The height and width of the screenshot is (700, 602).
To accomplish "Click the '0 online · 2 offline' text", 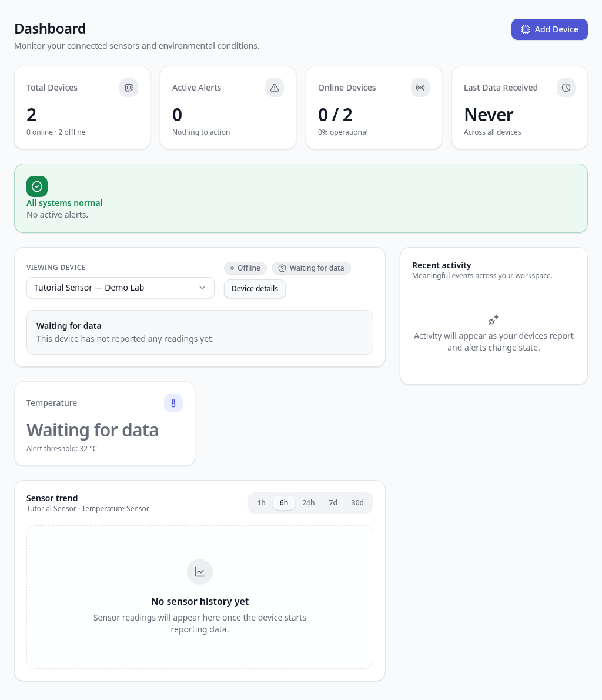I will [x=56, y=132].
